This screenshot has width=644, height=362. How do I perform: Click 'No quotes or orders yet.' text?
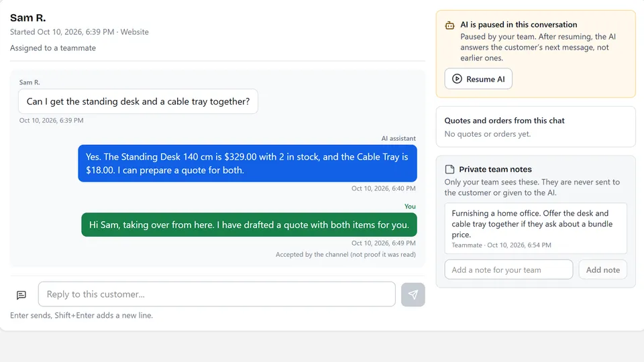pos(488,134)
